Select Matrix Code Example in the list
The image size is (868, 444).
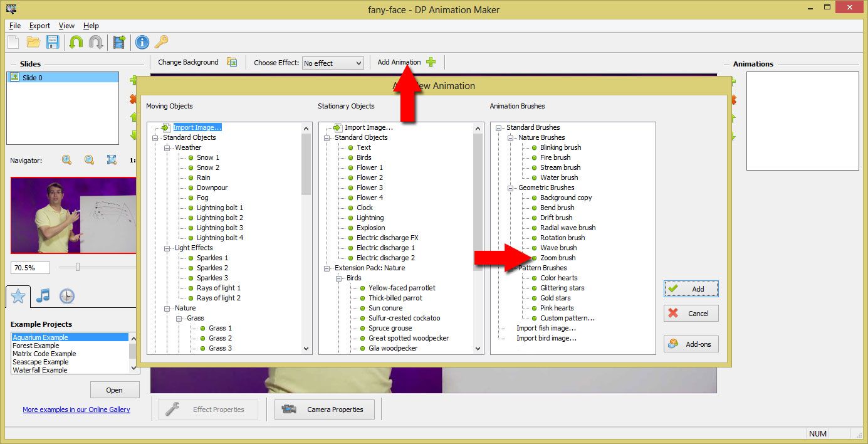pos(44,354)
